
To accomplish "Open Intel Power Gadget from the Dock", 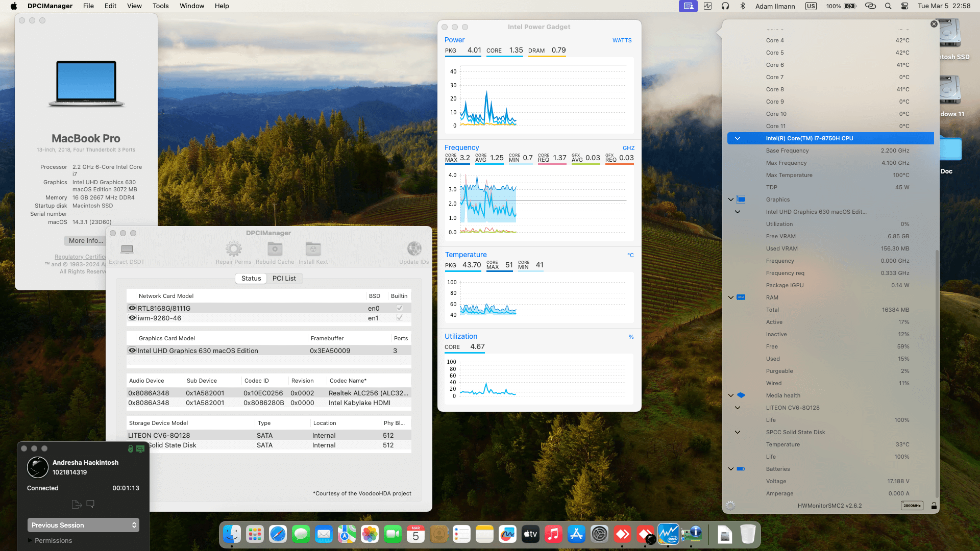I will [668, 534].
